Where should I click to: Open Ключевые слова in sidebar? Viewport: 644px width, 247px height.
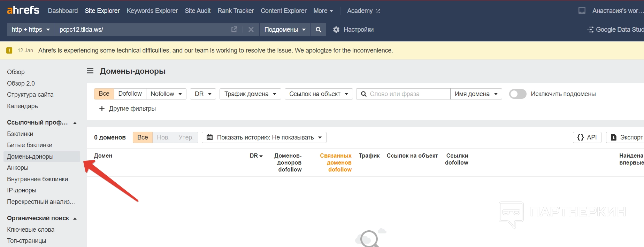tap(31, 230)
